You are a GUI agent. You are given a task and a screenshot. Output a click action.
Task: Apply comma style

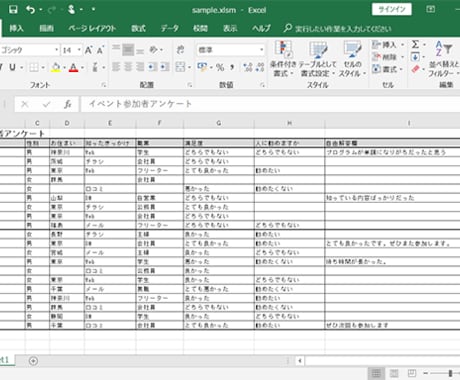pyautogui.click(x=232, y=67)
